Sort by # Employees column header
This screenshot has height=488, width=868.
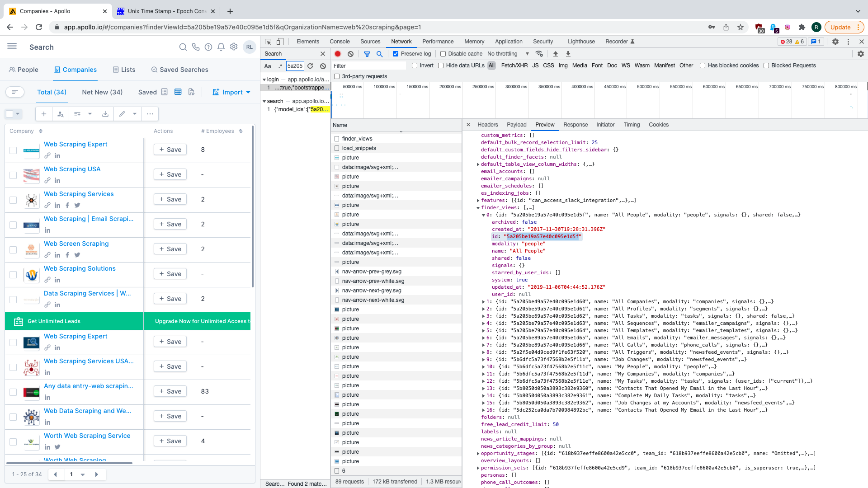point(222,131)
